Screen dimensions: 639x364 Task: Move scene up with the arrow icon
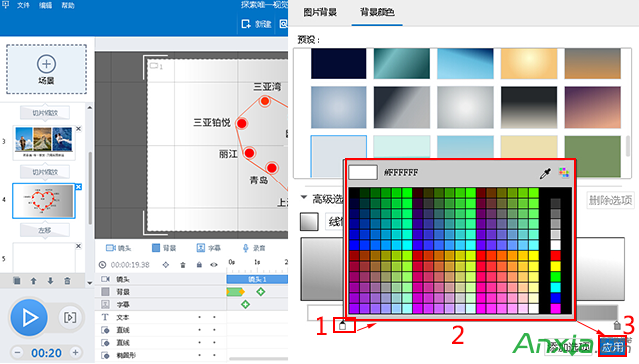[33, 281]
